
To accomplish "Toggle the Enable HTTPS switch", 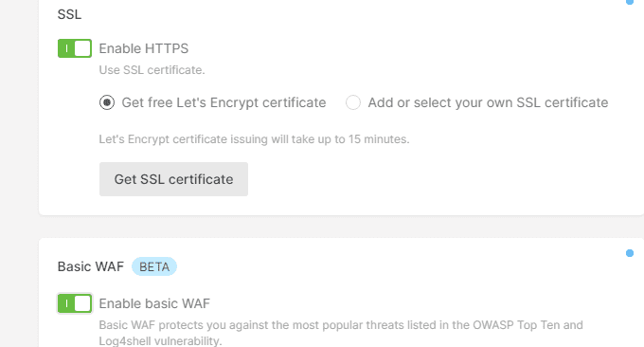I will pyautogui.click(x=75, y=48).
